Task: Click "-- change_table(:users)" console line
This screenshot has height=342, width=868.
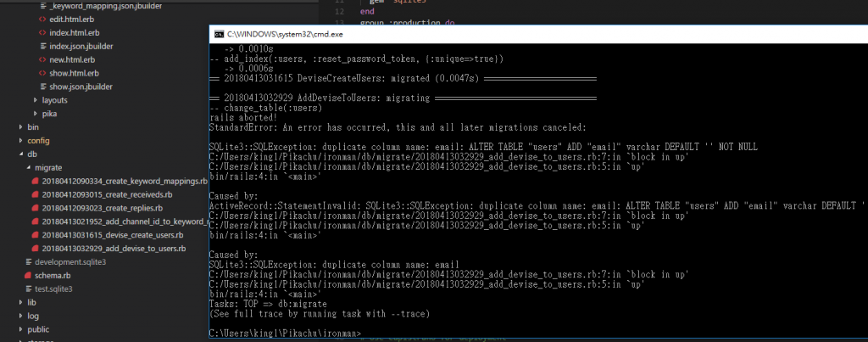Action: tap(265, 108)
